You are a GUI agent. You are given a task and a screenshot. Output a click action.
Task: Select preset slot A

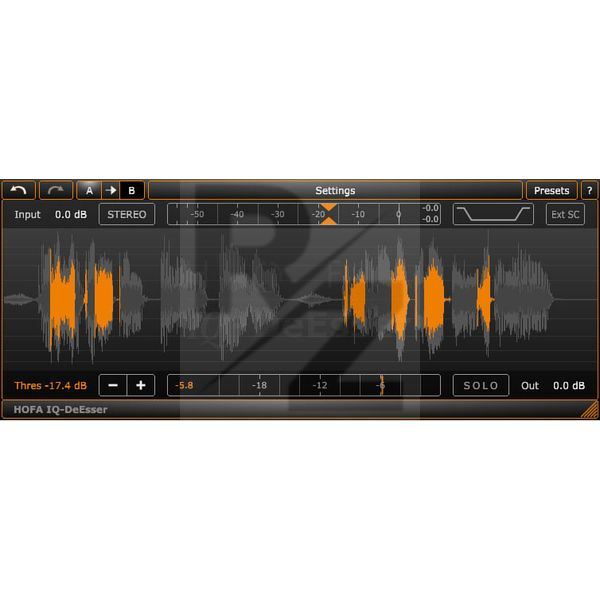pyautogui.click(x=89, y=190)
